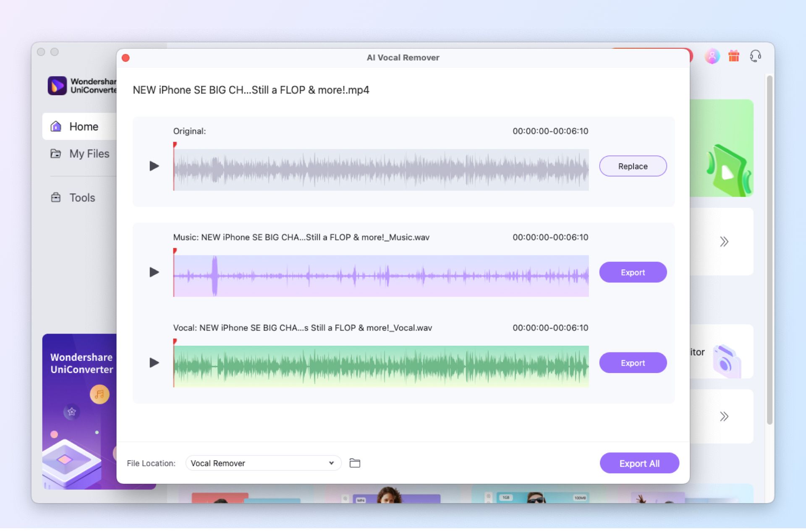Open folder icon beside File Location

coord(355,463)
